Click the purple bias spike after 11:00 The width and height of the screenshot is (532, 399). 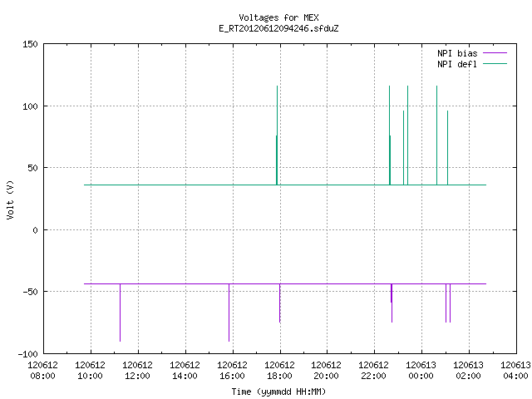[x=120, y=313]
